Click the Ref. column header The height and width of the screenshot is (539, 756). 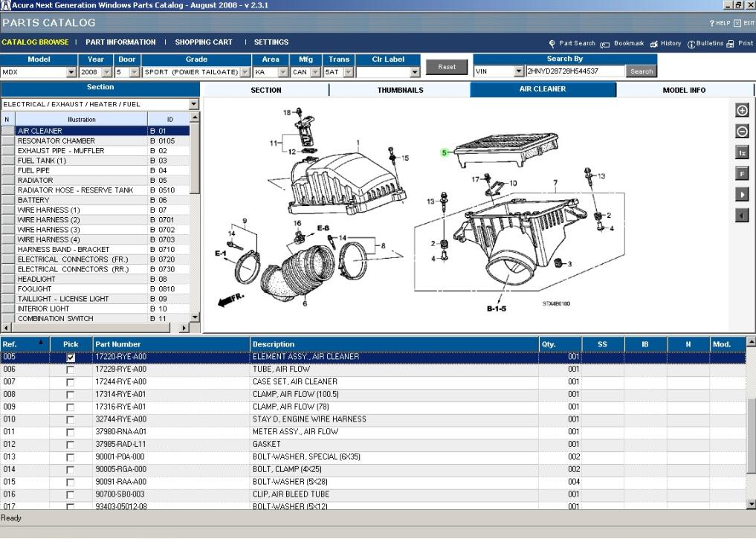tap(25, 344)
